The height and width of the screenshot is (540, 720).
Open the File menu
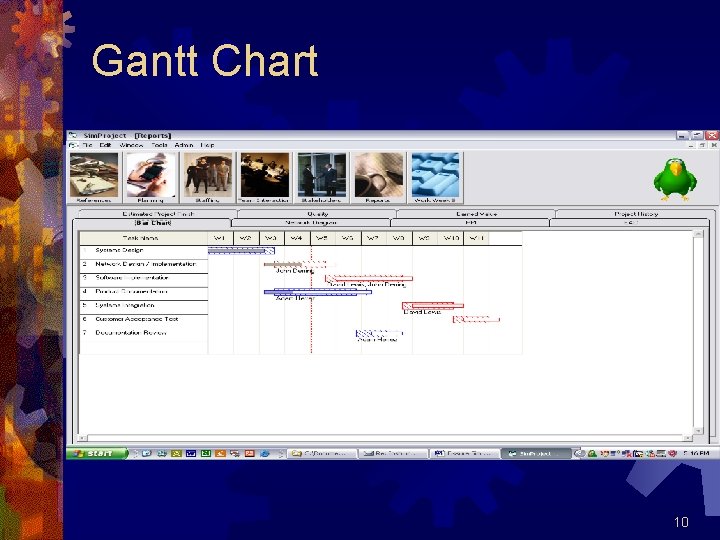pyautogui.click(x=87, y=145)
